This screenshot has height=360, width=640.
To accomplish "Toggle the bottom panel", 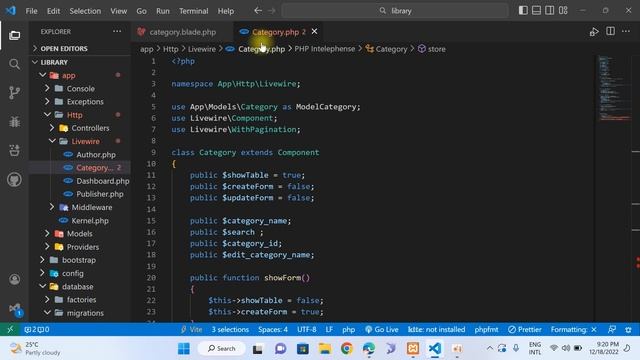I will (x=536, y=11).
